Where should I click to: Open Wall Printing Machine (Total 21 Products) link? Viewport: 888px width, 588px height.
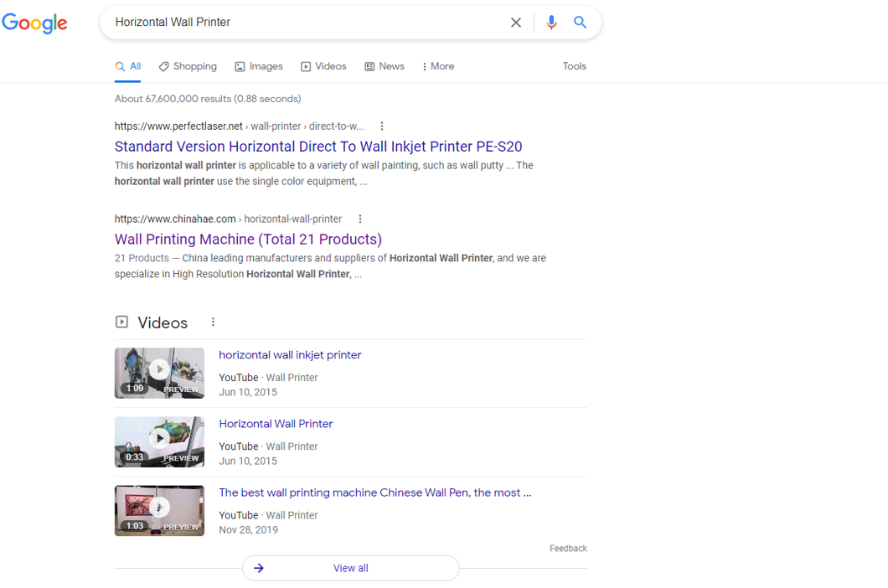pyautogui.click(x=248, y=239)
